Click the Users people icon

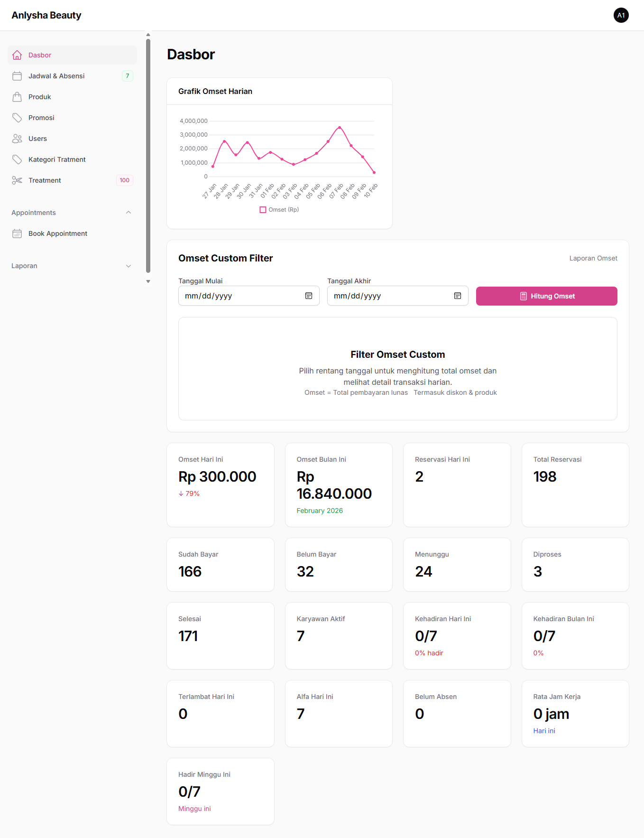(x=17, y=139)
